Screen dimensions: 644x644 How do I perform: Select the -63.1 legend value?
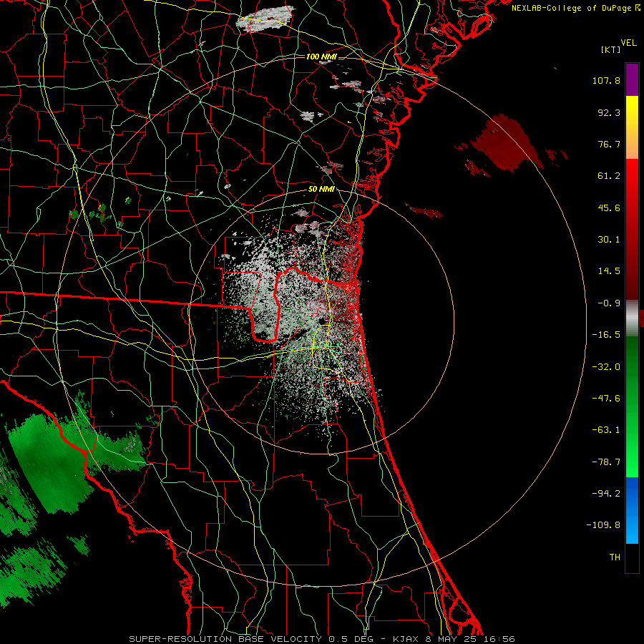tap(606, 430)
